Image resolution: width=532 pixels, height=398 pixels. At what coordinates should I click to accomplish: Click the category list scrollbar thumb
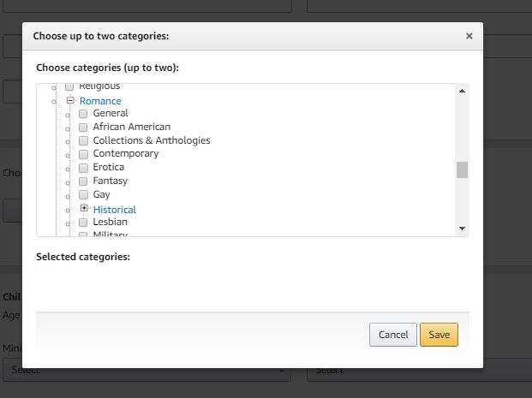[x=462, y=169]
